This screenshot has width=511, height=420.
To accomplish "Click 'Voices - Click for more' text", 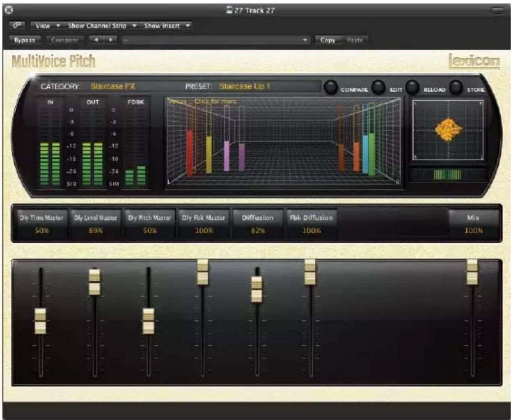I will click(203, 101).
